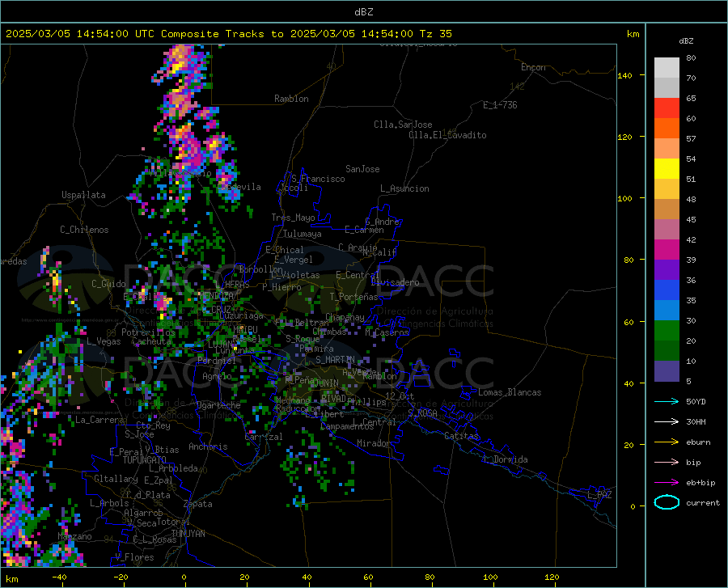Click the '-40' tick on the bottom axis
The image size is (728, 588).
[x=59, y=577]
